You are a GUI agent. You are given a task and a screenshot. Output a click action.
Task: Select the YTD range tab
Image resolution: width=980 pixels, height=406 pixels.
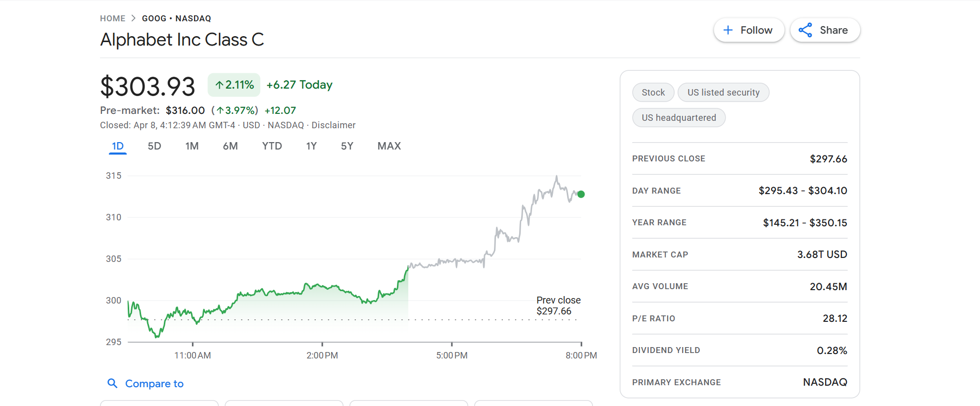click(272, 146)
